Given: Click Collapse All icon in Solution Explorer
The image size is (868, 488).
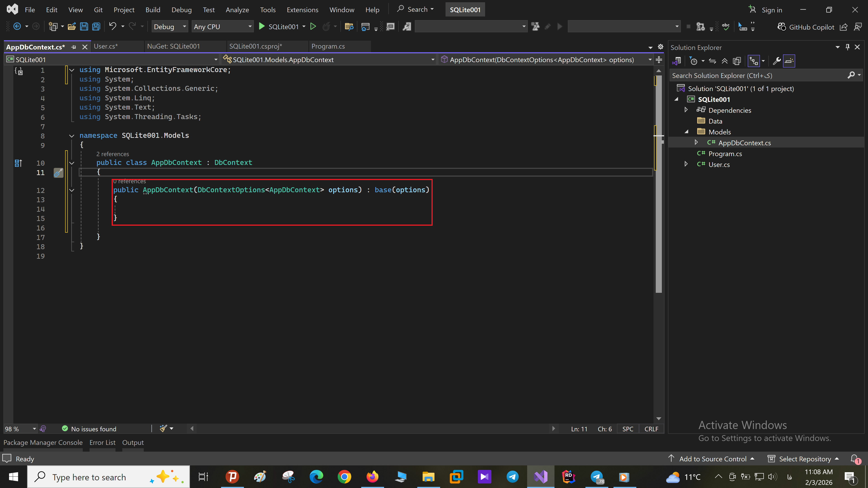Looking at the screenshot, I should point(724,61).
